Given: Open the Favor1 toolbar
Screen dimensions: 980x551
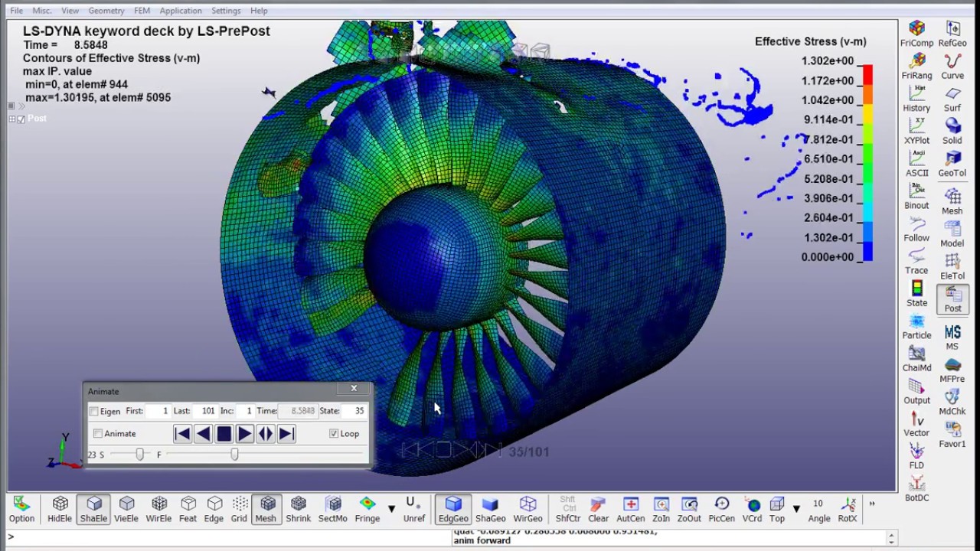Looking at the screenshot, I should (952, 435).
